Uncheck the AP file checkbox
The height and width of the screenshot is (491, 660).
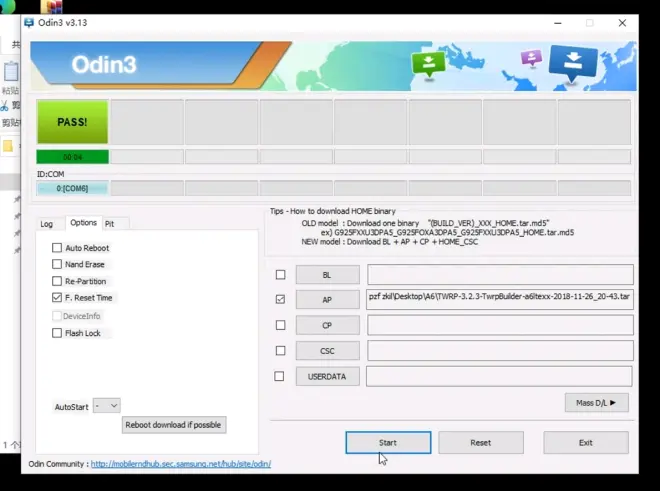coord(280,299)
